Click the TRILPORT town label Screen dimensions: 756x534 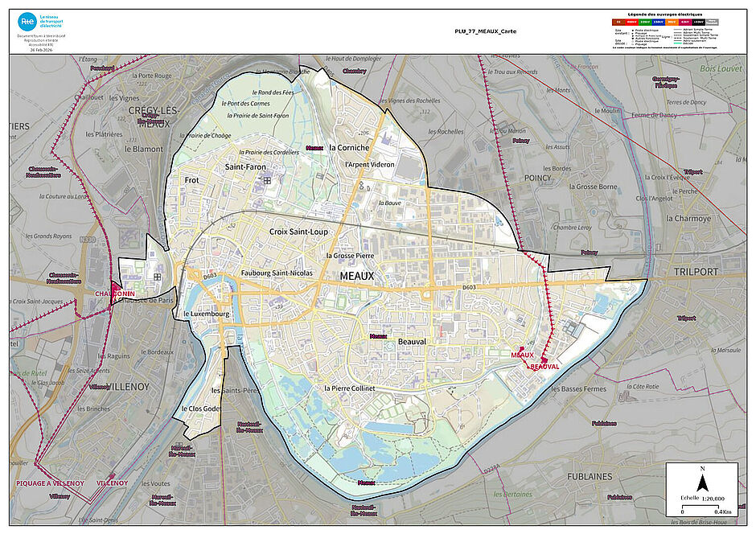[x=696, y=272]
